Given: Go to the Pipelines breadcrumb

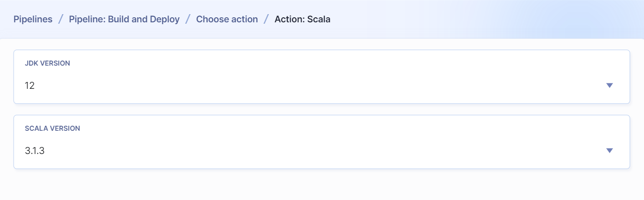Looking at the screenshot, I should coord(33,19).
